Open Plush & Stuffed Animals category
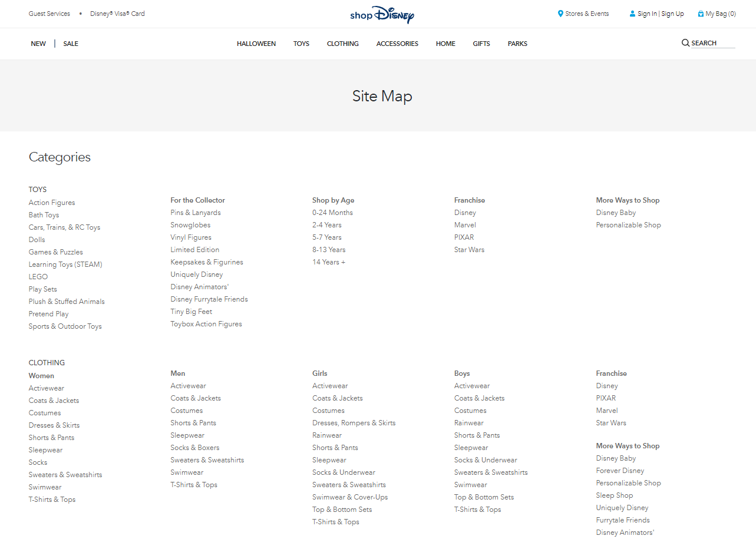756x539 pixels. coord(66,301)
